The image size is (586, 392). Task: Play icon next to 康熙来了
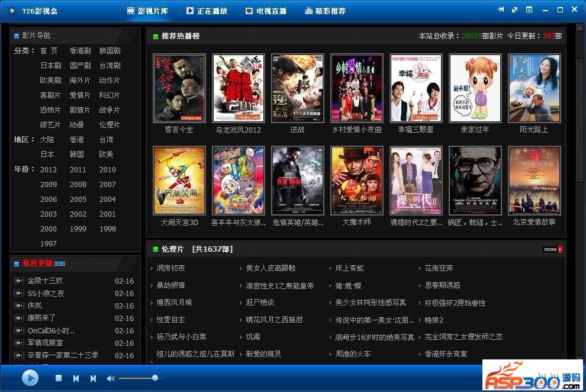pos(19,318)
